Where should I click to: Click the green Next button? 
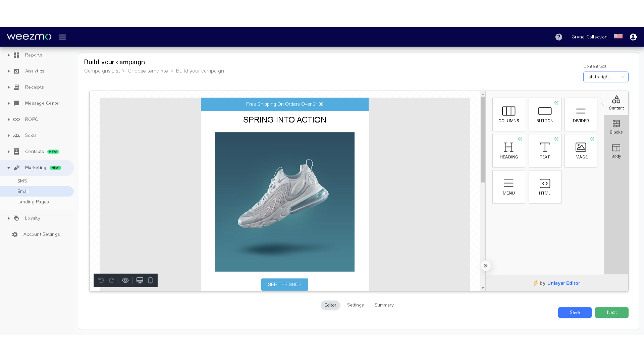click(611, 312)
